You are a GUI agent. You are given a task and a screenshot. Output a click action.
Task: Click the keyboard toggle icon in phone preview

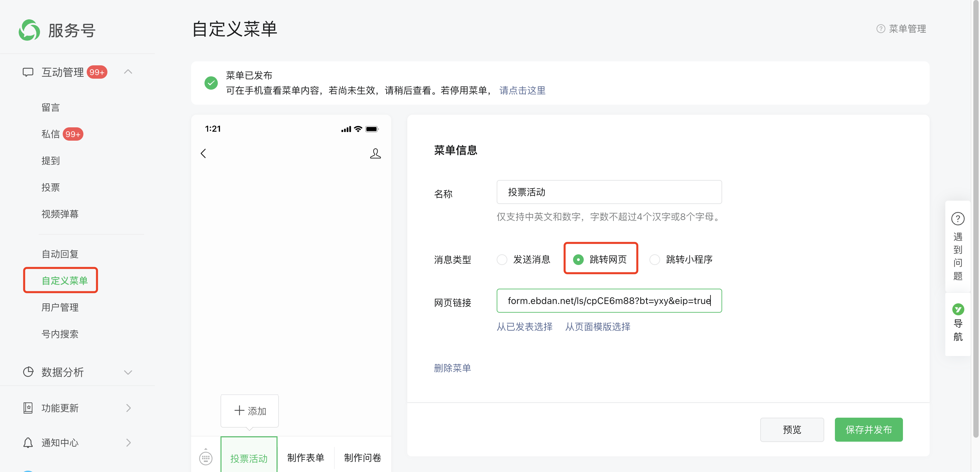206,458
